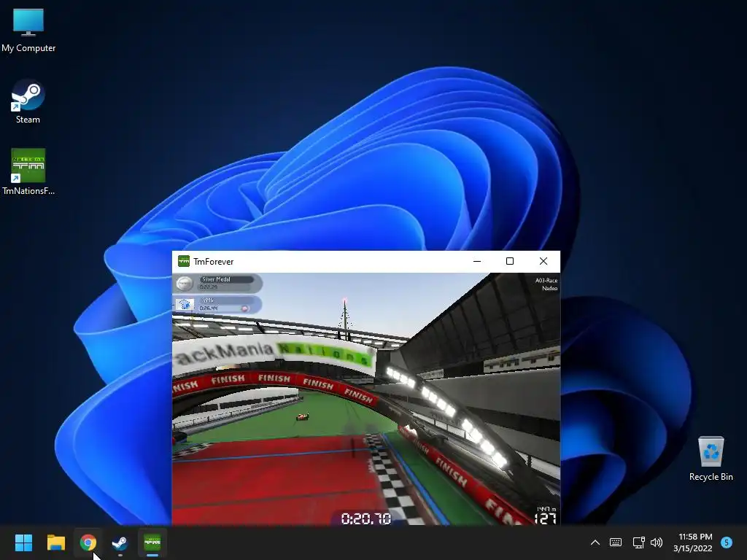The width and height of the screenshot is (747, 560).
Task: Select the TmNationsForever desktop shortcut
Action: pyautogui.click(x=28, y=172)
